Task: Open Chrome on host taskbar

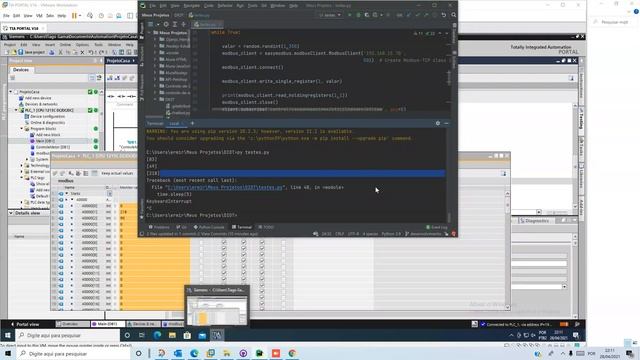Action: pos(292,353)
